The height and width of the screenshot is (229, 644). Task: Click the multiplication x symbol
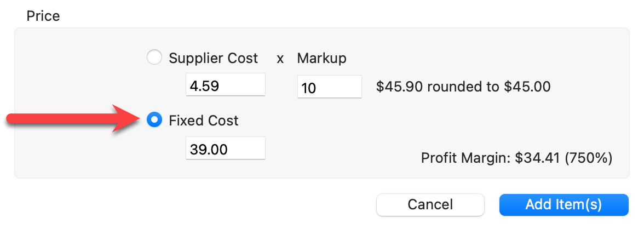coord(280,59)
